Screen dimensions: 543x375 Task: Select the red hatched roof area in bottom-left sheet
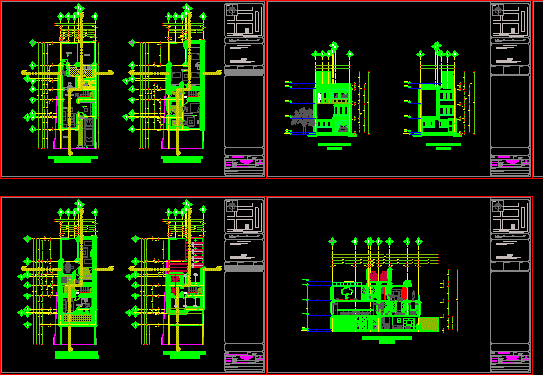pos(195,252)
